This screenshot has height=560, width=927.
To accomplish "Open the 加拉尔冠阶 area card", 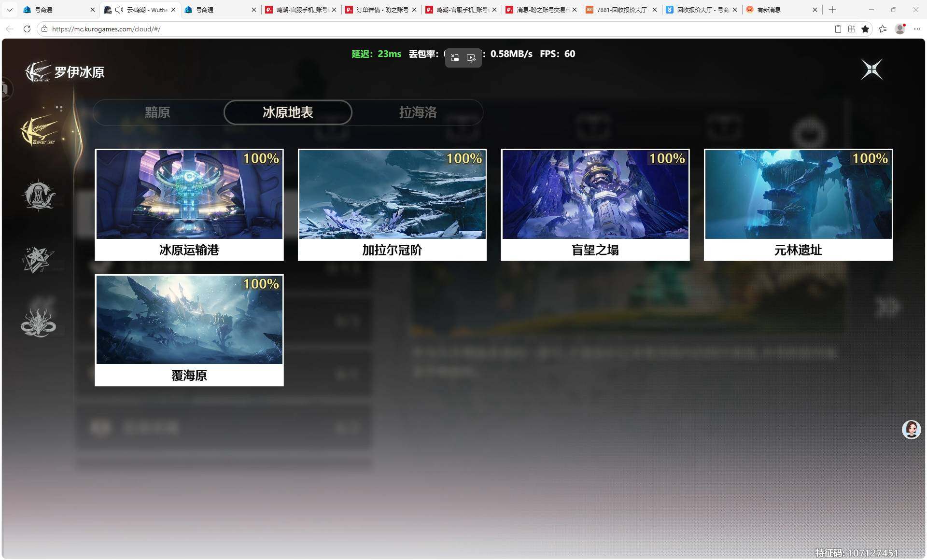I will (392, 205).
